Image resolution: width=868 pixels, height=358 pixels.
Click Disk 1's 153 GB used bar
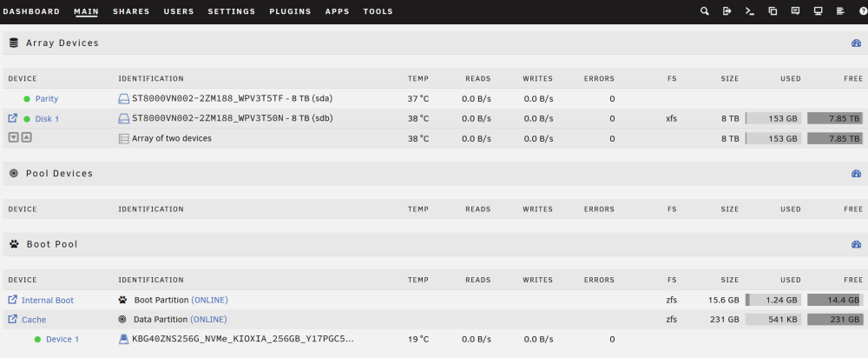click(x=773, y=118)
